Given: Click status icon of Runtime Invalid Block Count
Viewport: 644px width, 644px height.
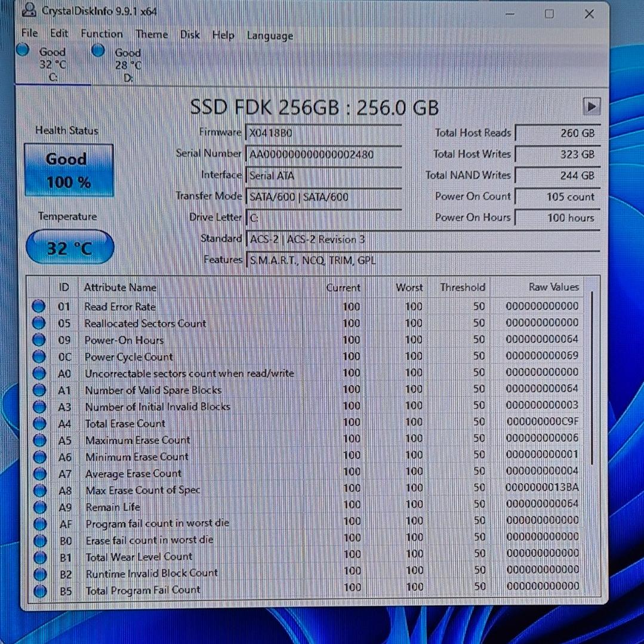Looking at the screenshot, I should pyautogui.click(x=40, y=574).
